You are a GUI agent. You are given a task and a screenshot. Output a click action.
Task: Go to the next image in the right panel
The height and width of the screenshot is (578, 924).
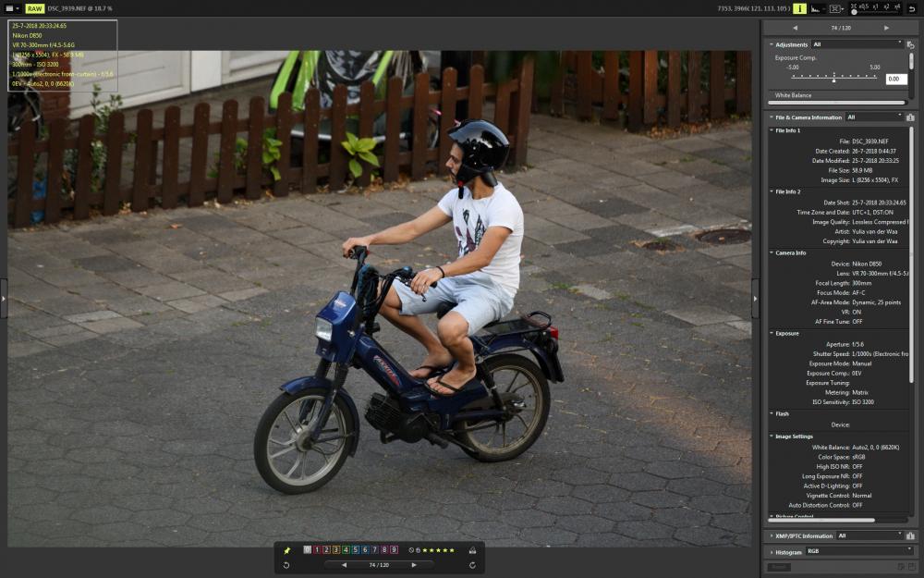point(886,28)
